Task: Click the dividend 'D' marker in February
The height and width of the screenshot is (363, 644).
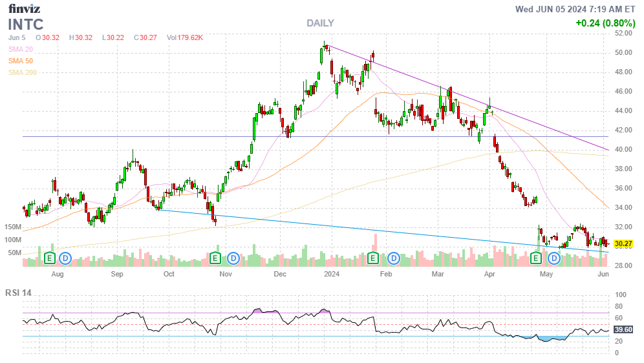Action: [394, 258]
